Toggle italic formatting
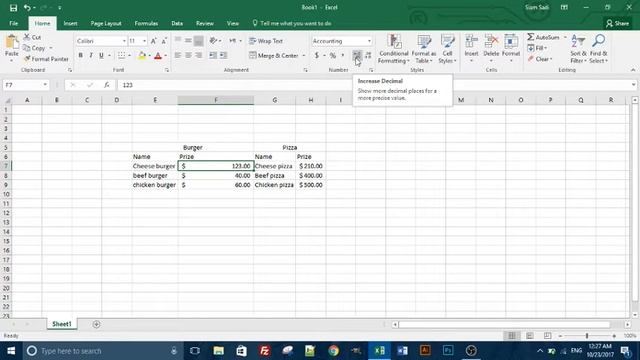 (x=91, y=56)
